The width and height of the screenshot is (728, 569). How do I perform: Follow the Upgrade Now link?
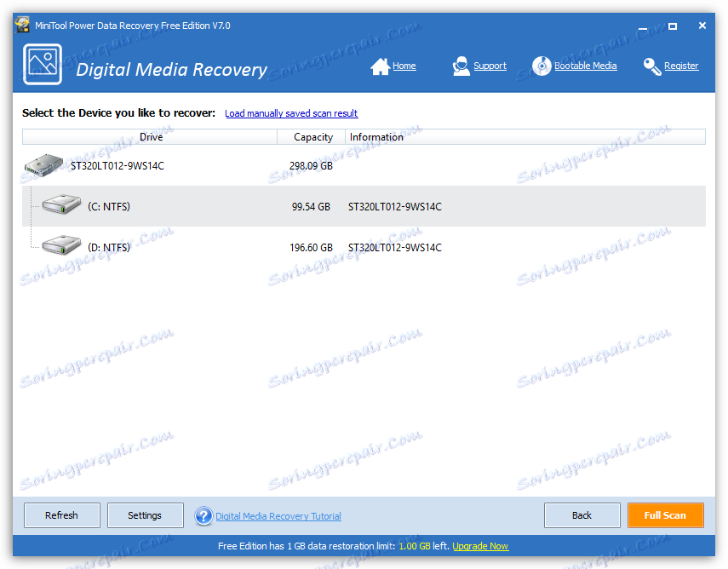point(480,546)
